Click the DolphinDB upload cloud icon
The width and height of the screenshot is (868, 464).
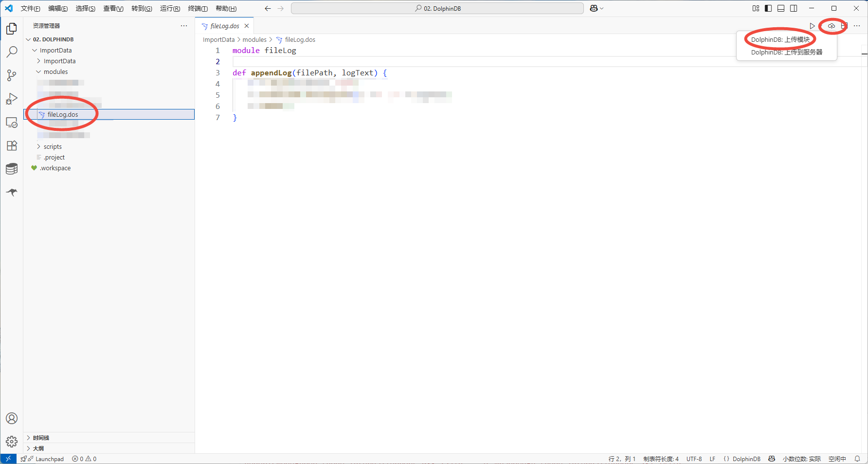(832, 26)
